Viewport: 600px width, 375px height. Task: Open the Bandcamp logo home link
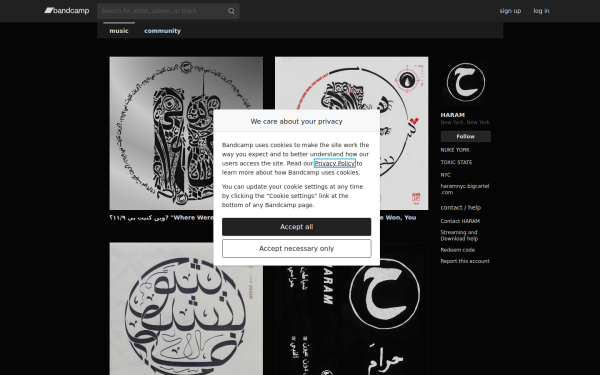tap(67, 11)
